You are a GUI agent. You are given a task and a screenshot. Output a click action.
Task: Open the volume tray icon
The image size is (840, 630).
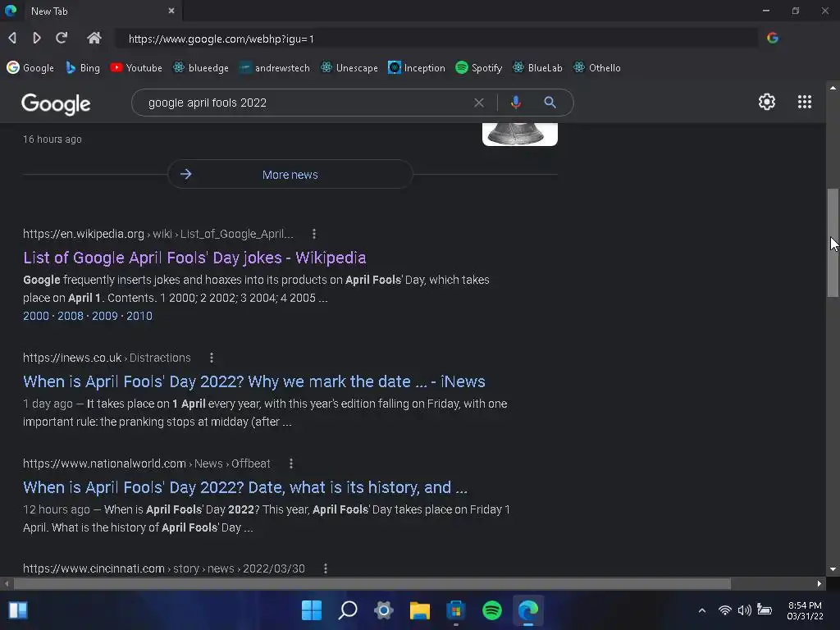tap(744, 610)
